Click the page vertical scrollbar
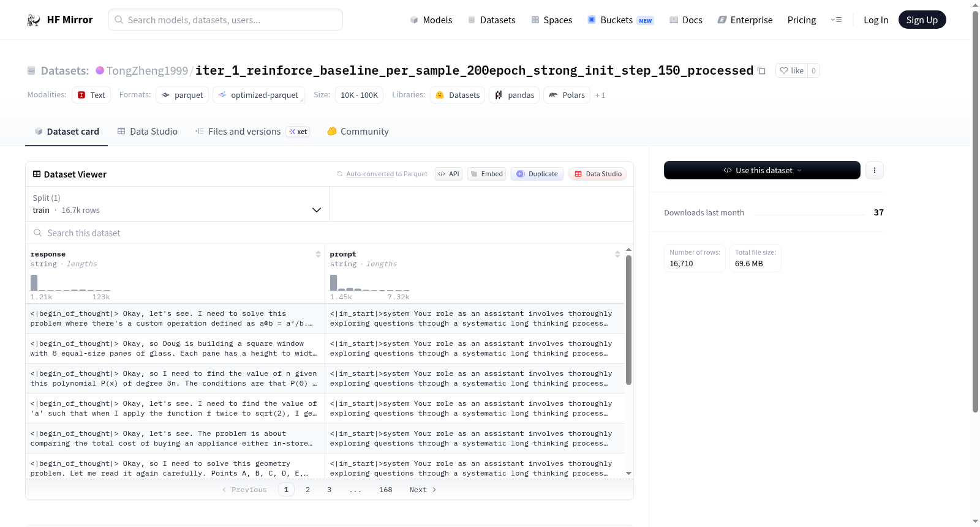This screenshot has height=527, width=980. (x=975, y=211)
